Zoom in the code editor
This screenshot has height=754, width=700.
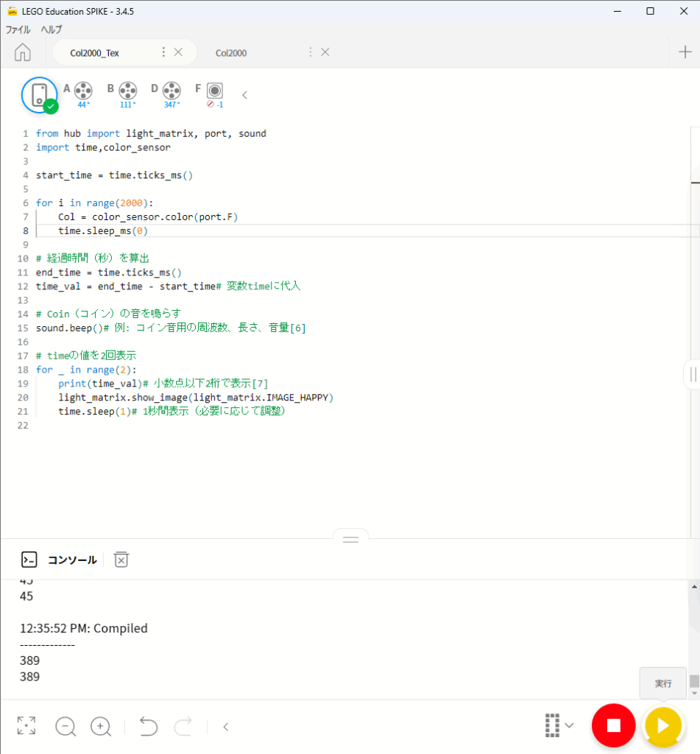[101, 726]
